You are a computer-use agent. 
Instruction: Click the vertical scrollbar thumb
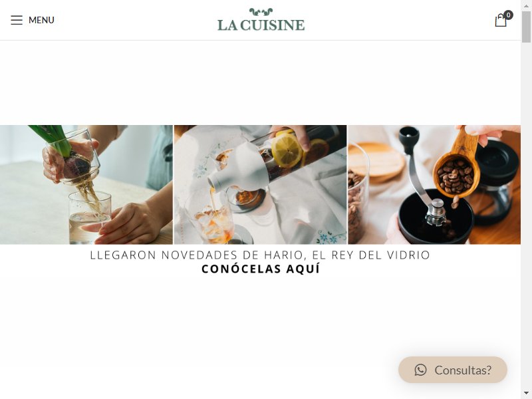pyautogui.click(x=526, y=27)
